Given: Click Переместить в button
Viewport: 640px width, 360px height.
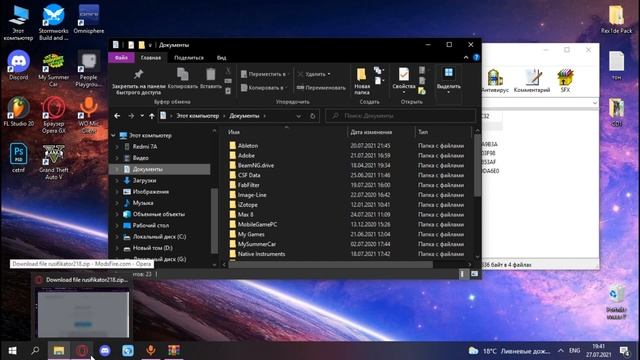Looking at the screenshot, I should click(x=265, y=74).
